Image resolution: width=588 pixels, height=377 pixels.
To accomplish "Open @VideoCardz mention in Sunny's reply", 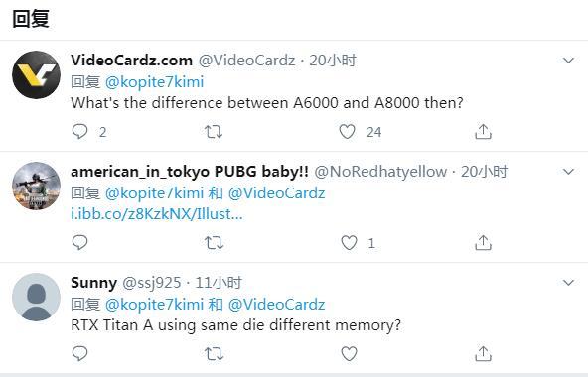I will tap(276, 305).
